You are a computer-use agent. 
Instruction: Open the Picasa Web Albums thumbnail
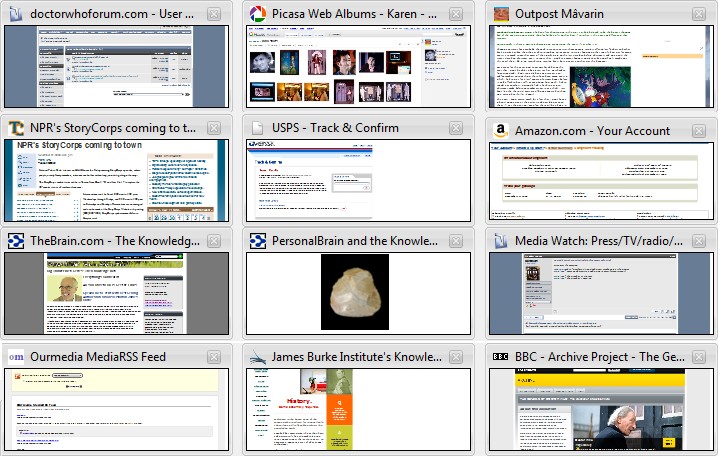359,66
